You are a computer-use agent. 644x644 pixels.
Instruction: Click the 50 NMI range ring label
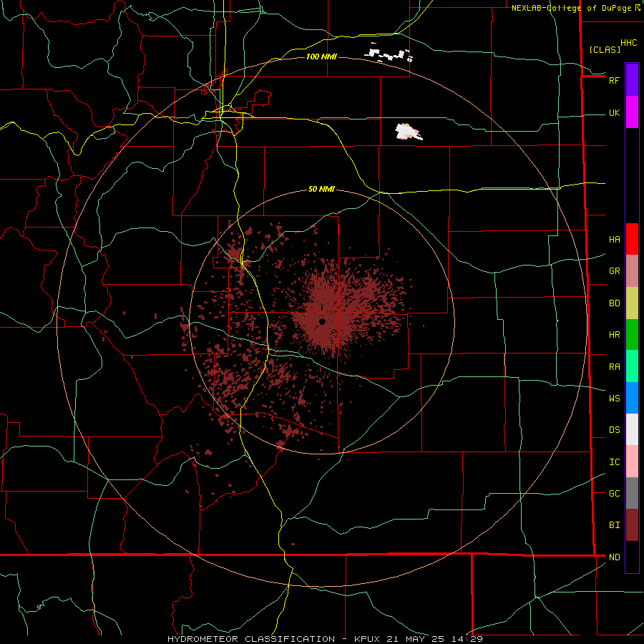[321, 189]
